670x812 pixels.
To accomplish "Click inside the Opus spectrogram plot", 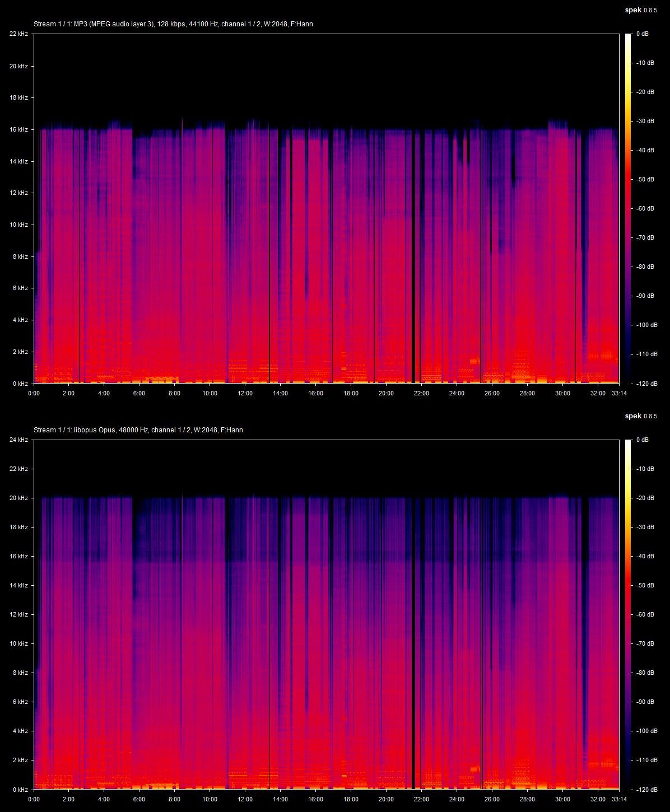I will (327, 614).
